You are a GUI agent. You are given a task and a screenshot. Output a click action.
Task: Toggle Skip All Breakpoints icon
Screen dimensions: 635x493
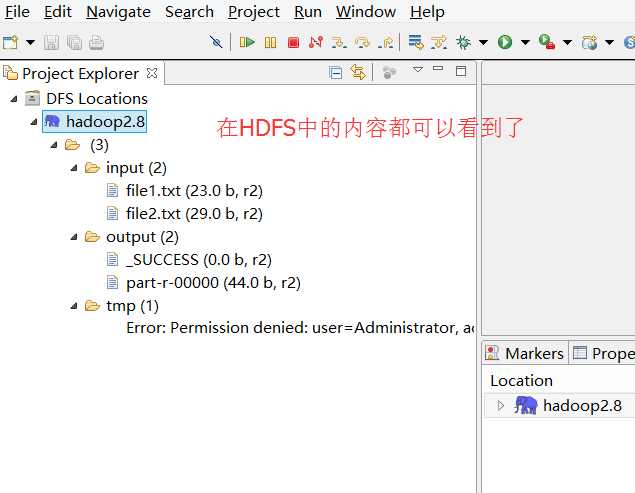216,42
